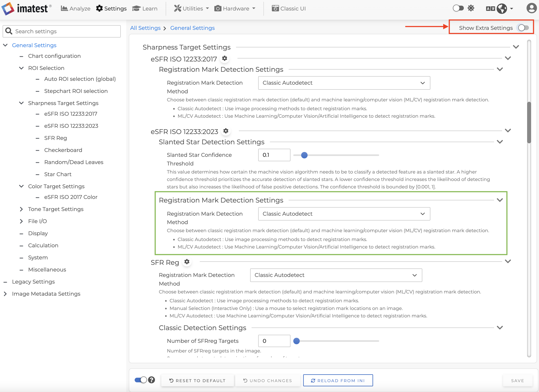Click the All Settings breadcrumb link

click(146, 28)
